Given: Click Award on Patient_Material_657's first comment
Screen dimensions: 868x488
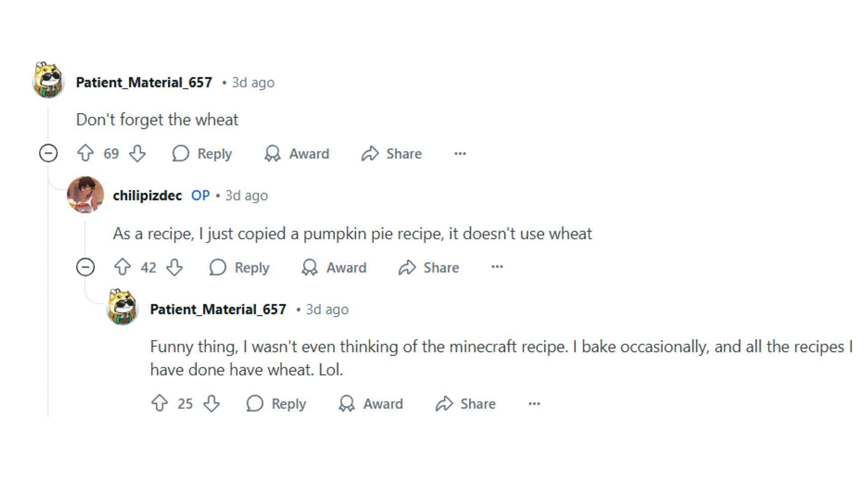Looking at the screenshot, I should (298, 153).
